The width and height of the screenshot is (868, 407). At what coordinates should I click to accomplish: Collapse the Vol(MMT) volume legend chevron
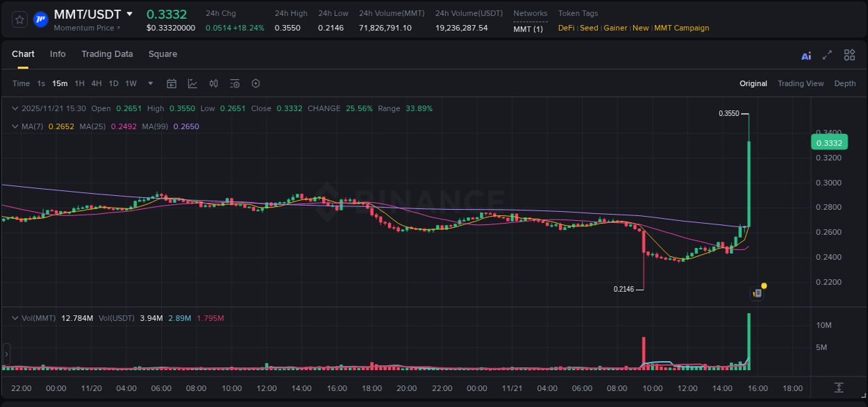click(x=15, y=317)
